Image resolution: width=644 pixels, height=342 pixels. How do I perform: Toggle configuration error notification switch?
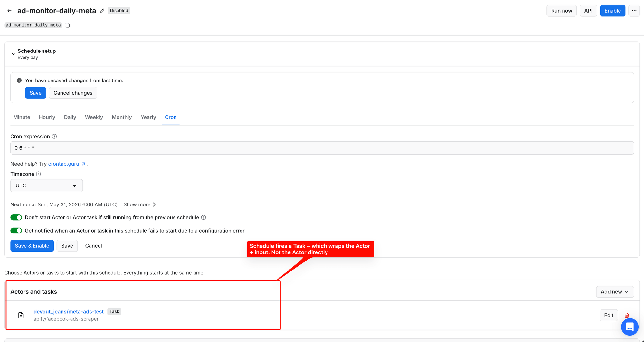[x=16, y=231]
